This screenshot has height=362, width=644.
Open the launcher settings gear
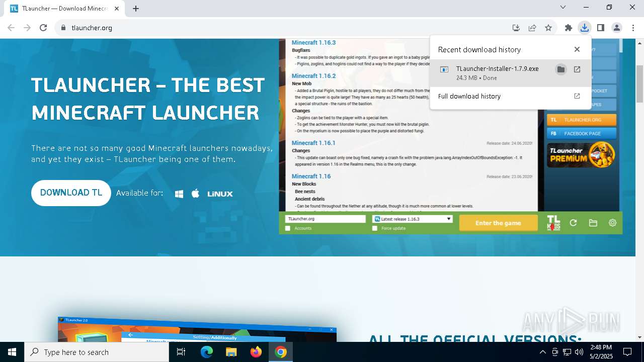tap(612, 223)
